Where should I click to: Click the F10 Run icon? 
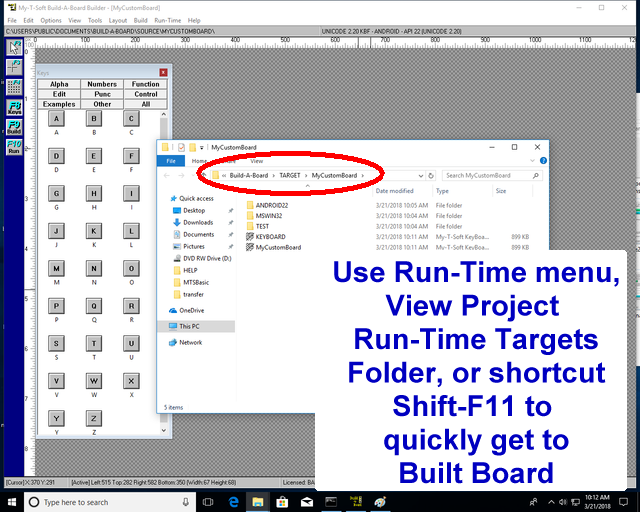click(x=14, y=148)
